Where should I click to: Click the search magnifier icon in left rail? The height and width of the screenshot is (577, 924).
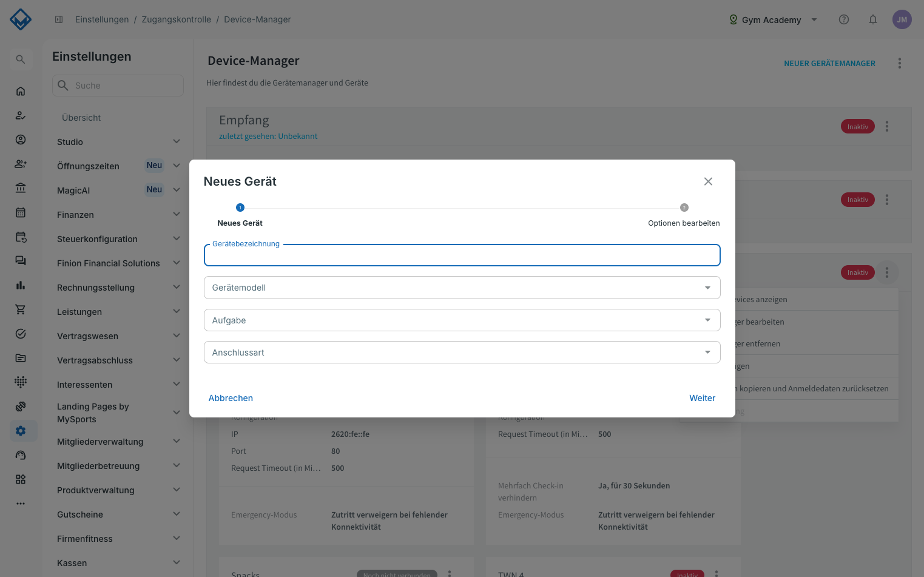point(21,59)
